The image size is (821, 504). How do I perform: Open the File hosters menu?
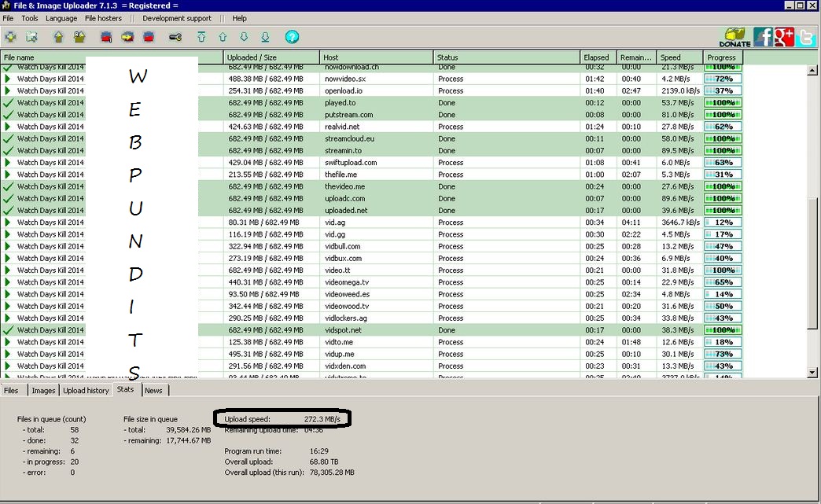103,18
